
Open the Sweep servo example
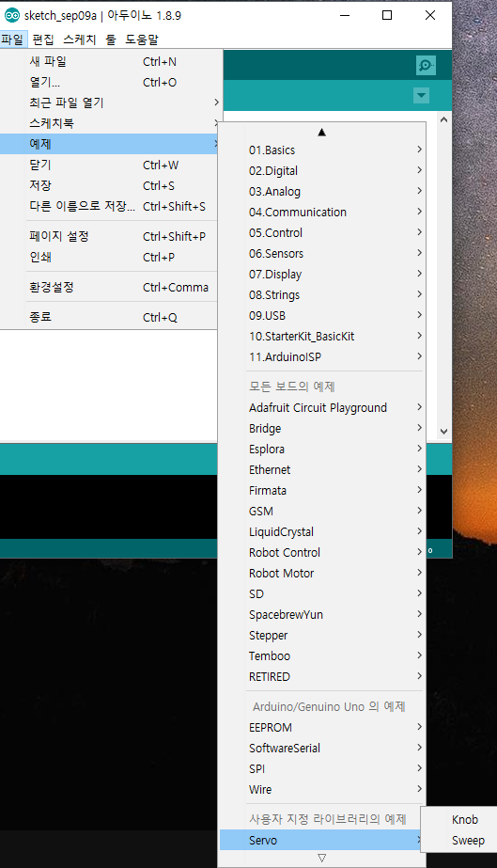pos(459,841)
